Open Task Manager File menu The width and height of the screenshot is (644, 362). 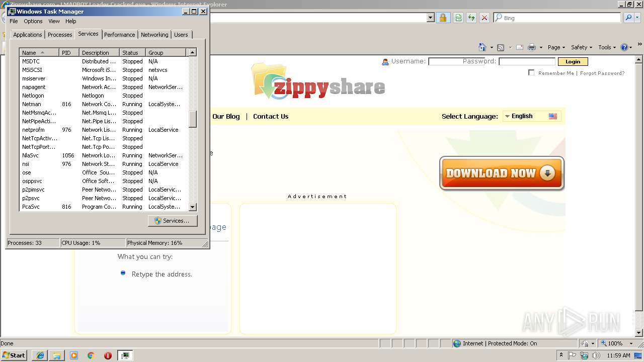coord(14,21)
